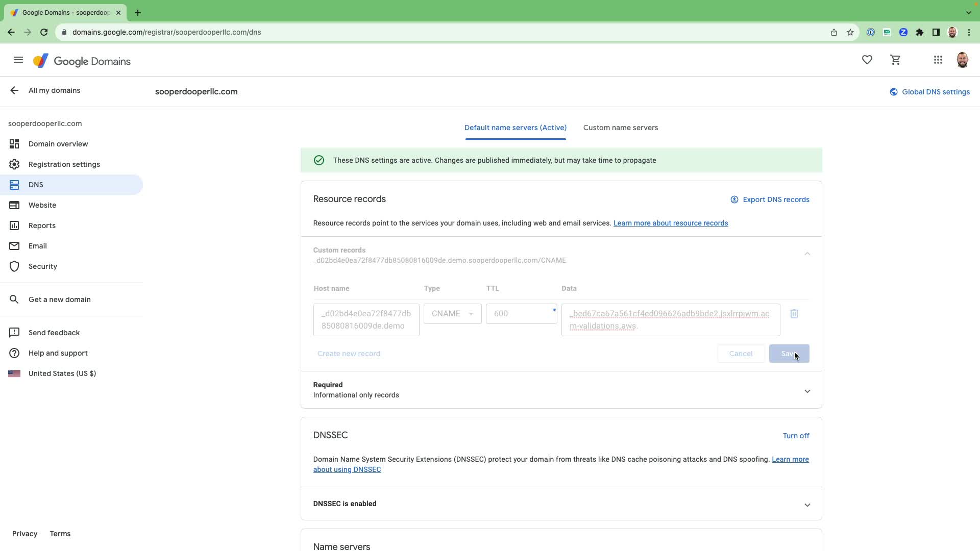Open the hamburger main menu icon
The width and height of the screenshot is (980, 551).
[18, 60]
